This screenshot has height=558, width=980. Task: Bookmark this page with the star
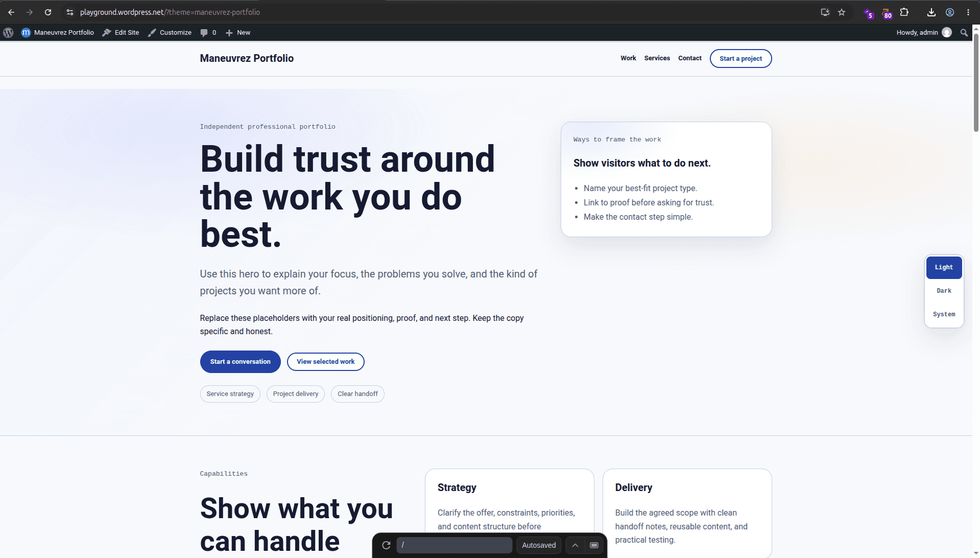pyautogui.click(x=842, y=12)
